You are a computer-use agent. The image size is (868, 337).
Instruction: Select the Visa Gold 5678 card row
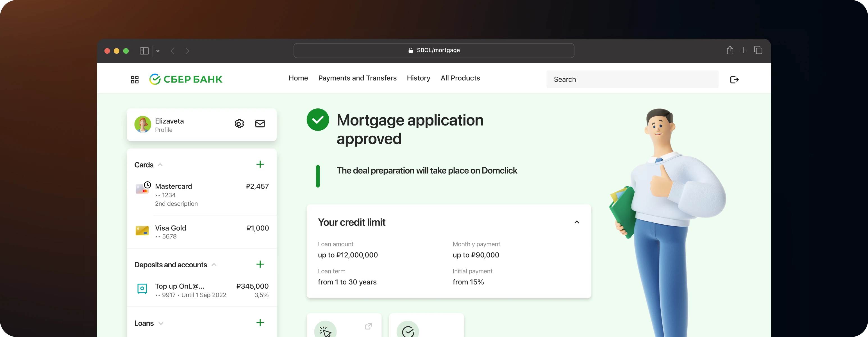(201, 232)
